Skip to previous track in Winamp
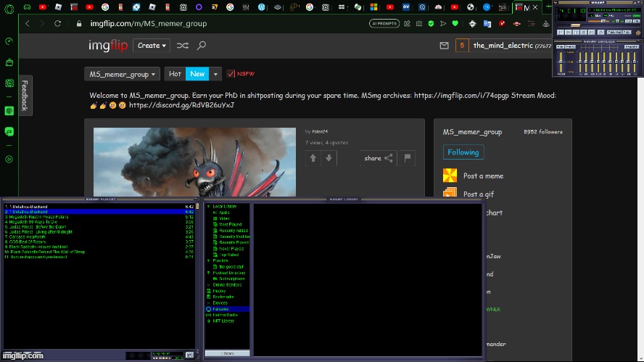The width and height of the screenshot is (644, 362). 561,32
